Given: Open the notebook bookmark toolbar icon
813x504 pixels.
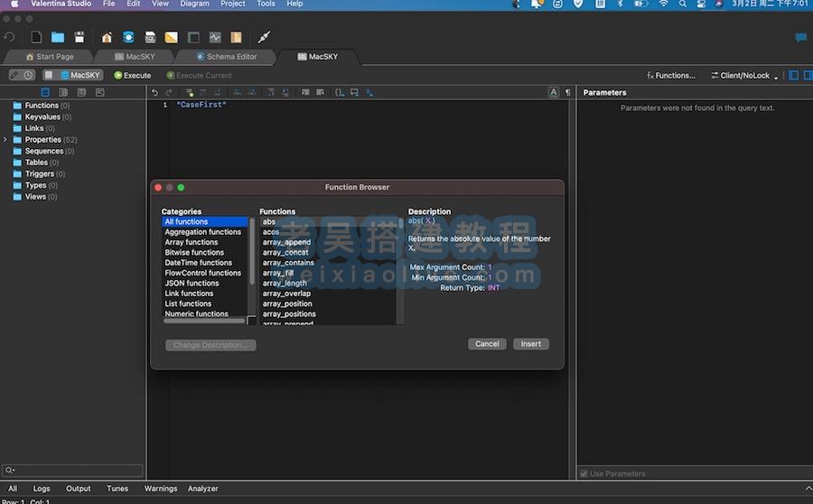Looking at the screenshot, I should 237,37.
